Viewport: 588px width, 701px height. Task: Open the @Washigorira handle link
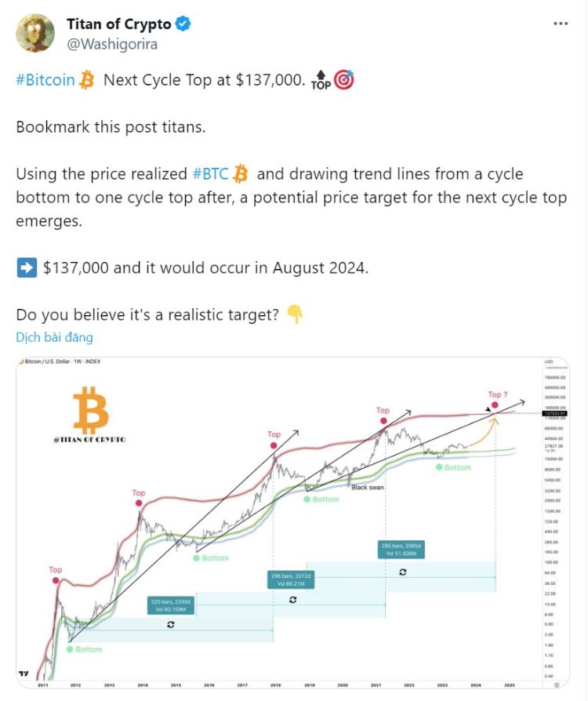click(112, 44)
